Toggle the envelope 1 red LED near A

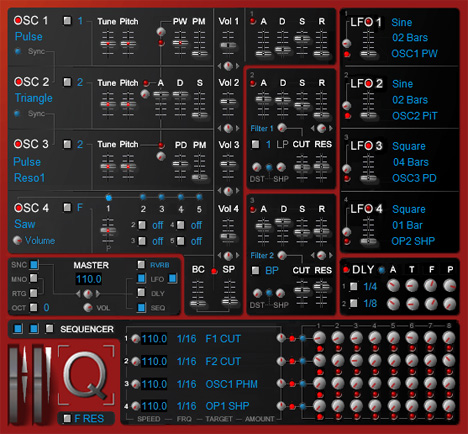point(253,21)
